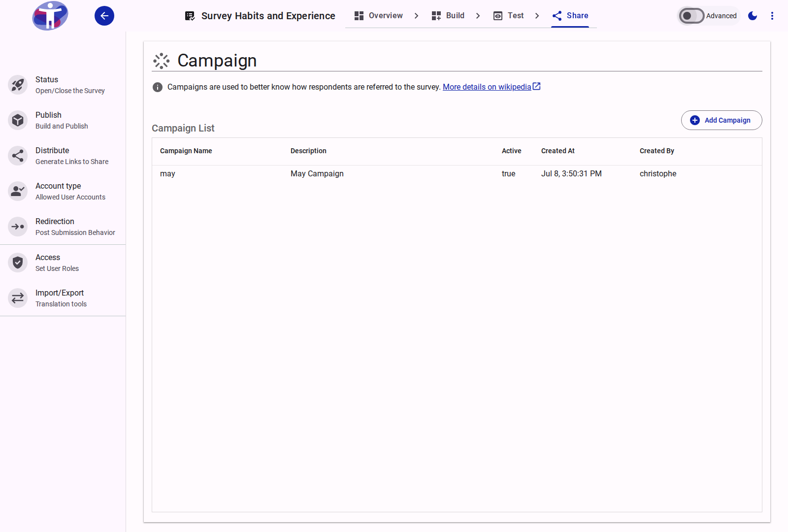Click the accessibility figure app logo
Image resolution: width=788 pixels, height=532 pixels.
[50, 16]
